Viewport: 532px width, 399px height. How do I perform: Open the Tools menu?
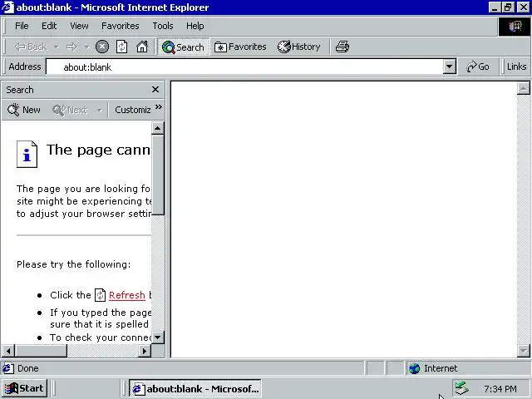[x=163, y=26]
